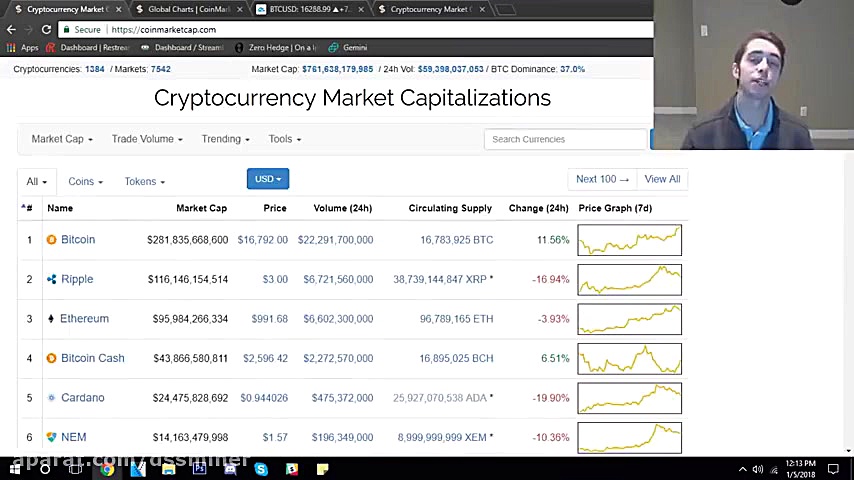Go to Next 100 currencies

point(602,179)
